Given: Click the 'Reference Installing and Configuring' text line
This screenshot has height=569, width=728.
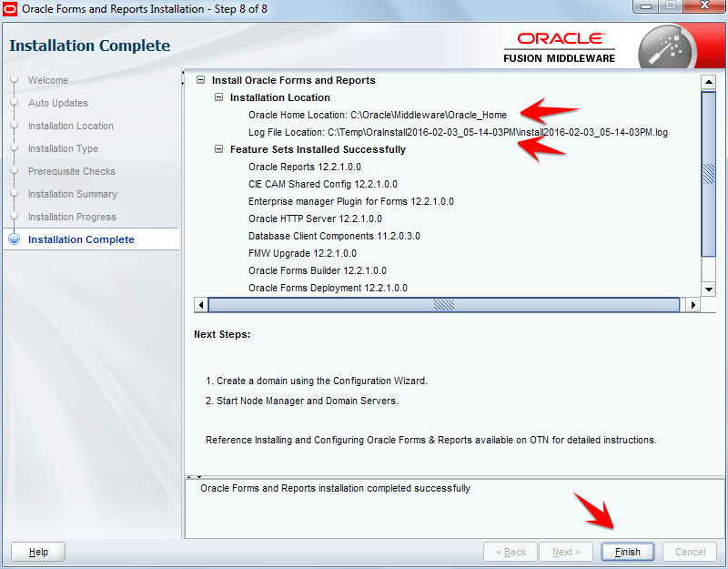Looking at the screenshot, I should [430, 440].
